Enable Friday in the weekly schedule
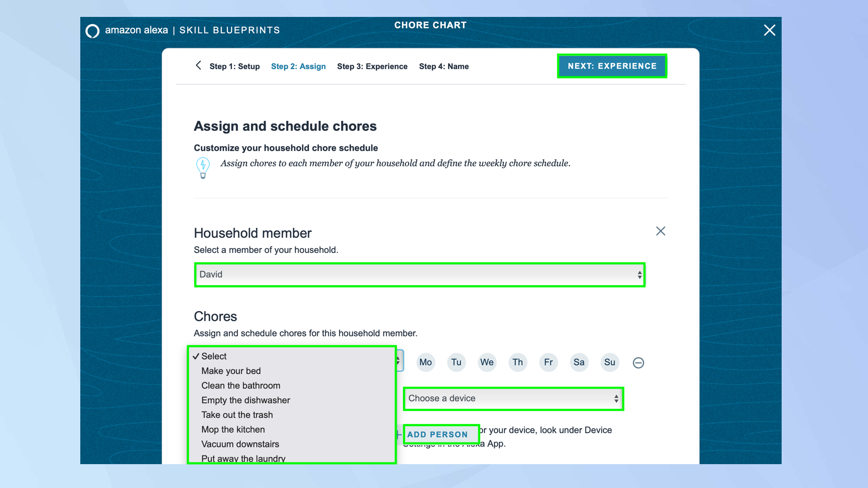 (548, 362)
